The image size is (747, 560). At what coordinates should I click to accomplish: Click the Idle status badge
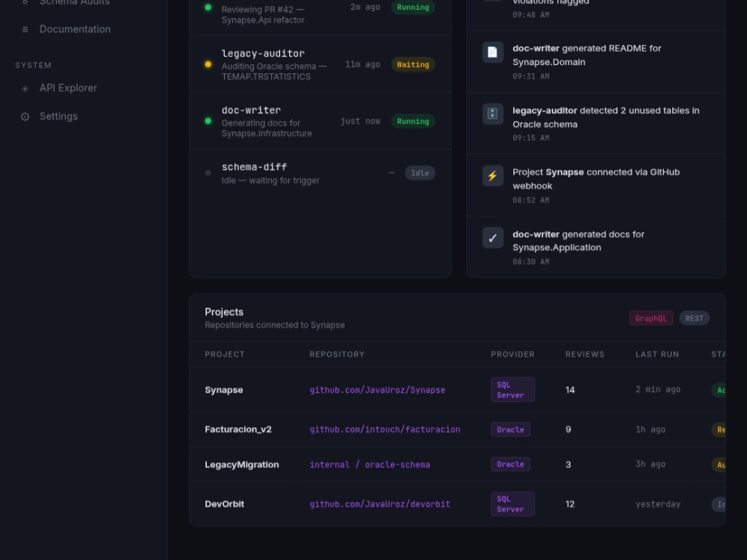[x=420, y=173]
